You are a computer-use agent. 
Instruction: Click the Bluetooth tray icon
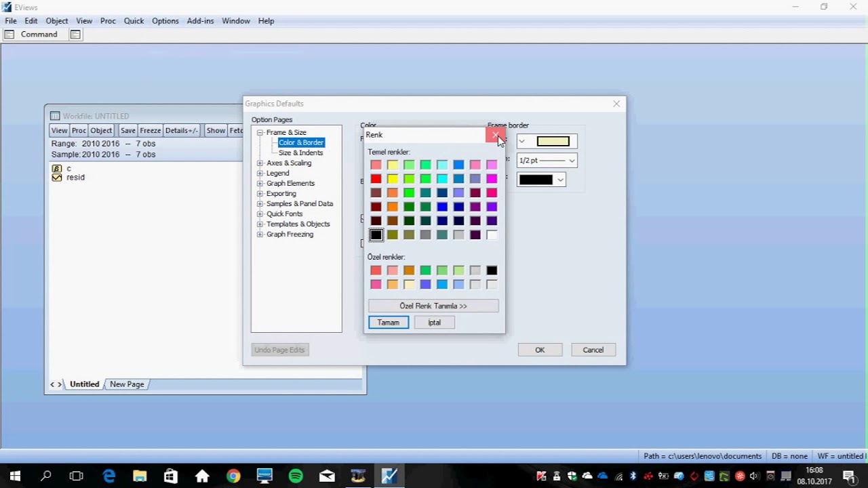pyautogui.click(x=633, y=476)
